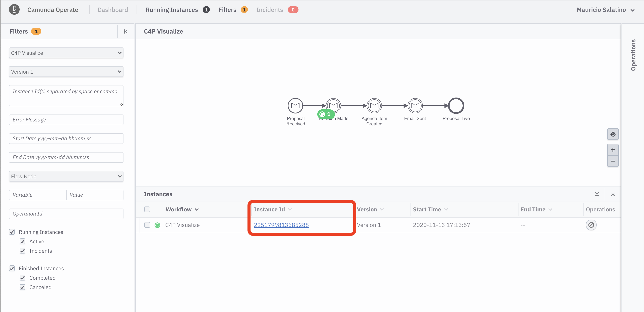Click the Proposal Live end event
The height and width of the screenshot is (312, 644).
pos(456,106)
